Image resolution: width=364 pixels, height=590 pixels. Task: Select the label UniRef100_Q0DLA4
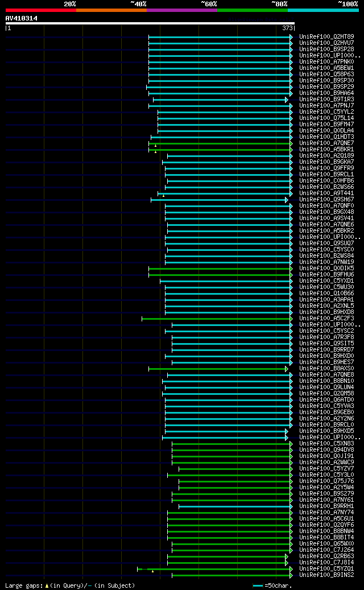pyautogui.click(x=326, y=130)
